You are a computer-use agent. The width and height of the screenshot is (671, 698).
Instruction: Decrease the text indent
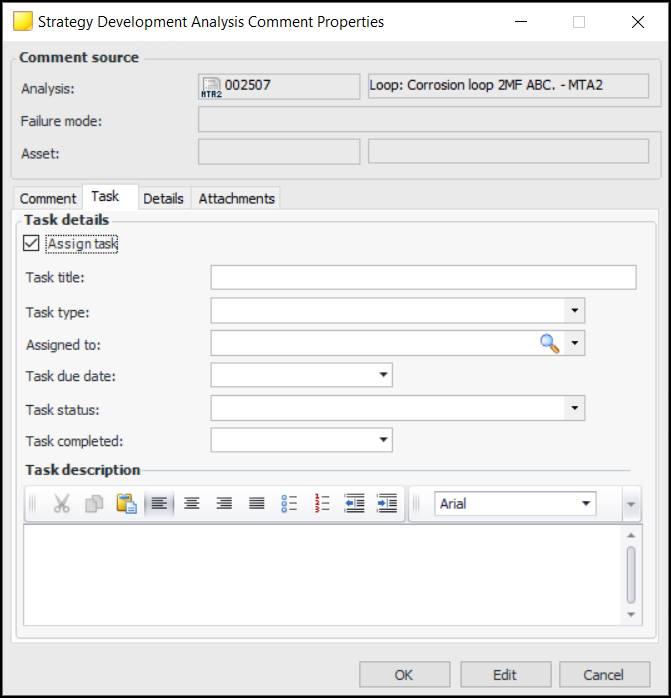click(x=354, y=504)
